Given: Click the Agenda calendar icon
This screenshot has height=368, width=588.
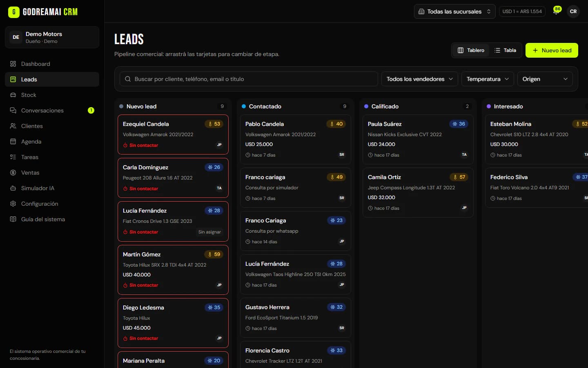Looking at the screenshot, I should tap(13, 141).
